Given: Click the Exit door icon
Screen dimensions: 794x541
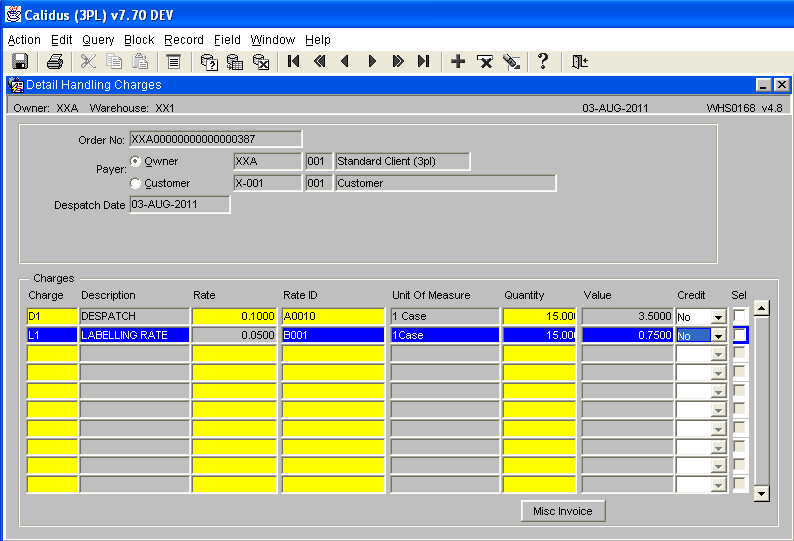Looking at the screenshot, I should point(579,62).
